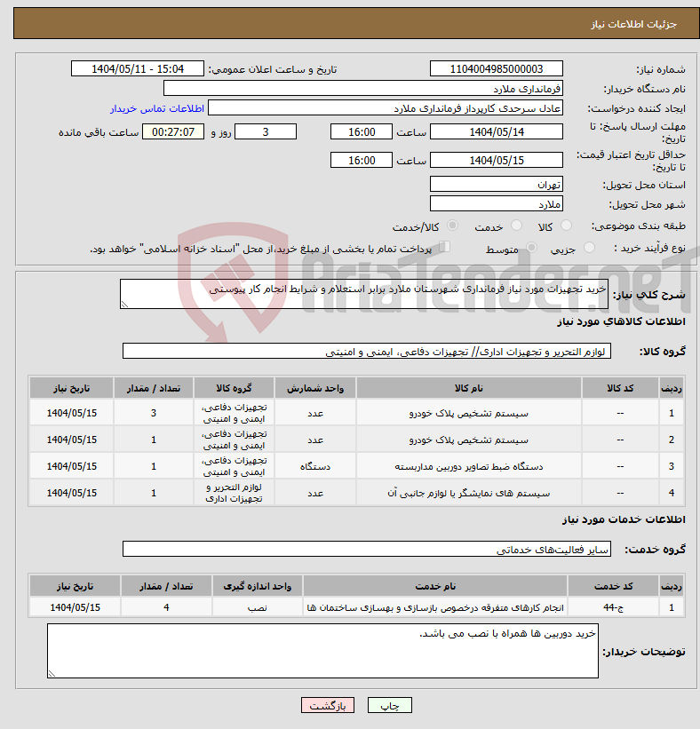This screenshot has height=729, width=700.
Task: Select the خدمت radio button
Action: [516, 226]
